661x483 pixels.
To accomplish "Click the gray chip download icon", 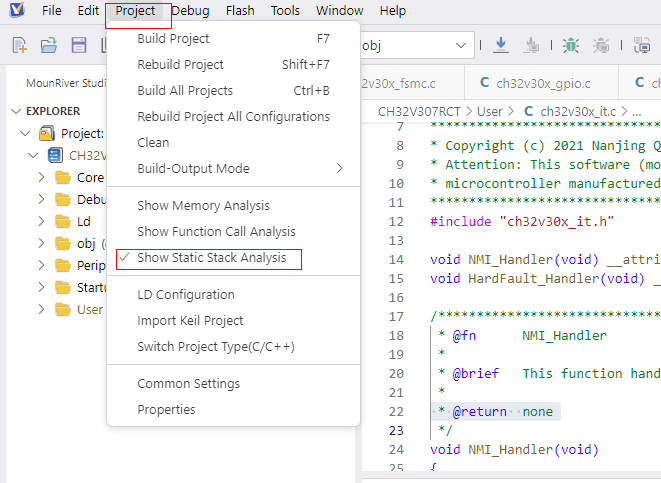I will pos(531,45).
